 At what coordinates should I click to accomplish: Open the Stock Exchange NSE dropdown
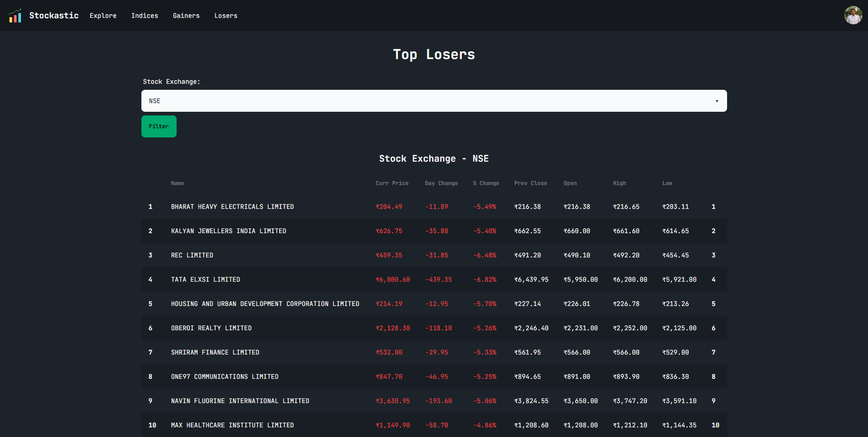[x=434, y=101]
